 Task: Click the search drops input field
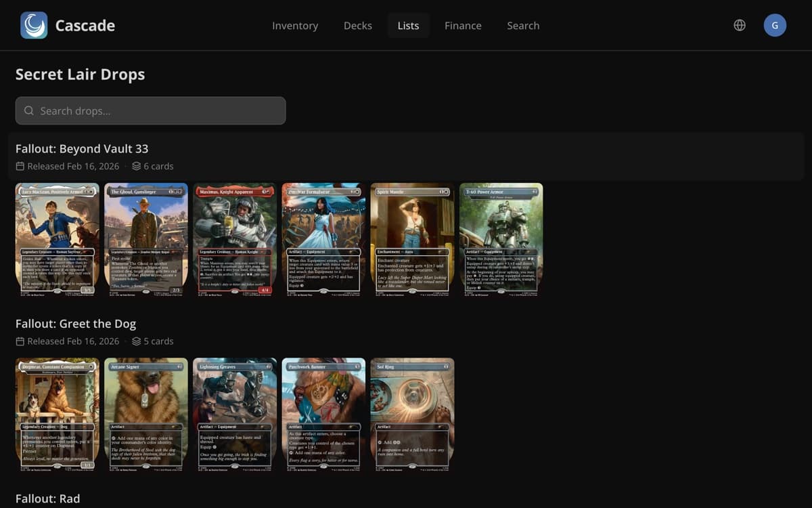[150, 110]
